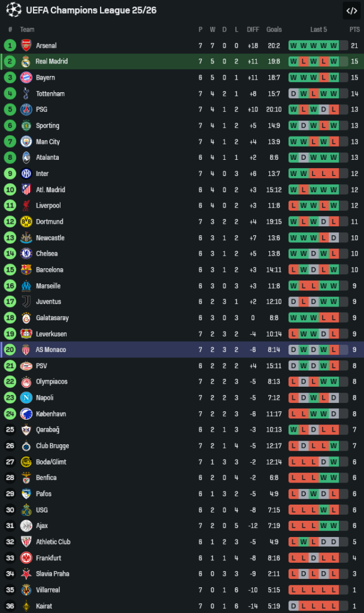This screenshot has height=613, width=364.
Task: Click the UEFA Champions League ball logo
Action: point(14,10)
